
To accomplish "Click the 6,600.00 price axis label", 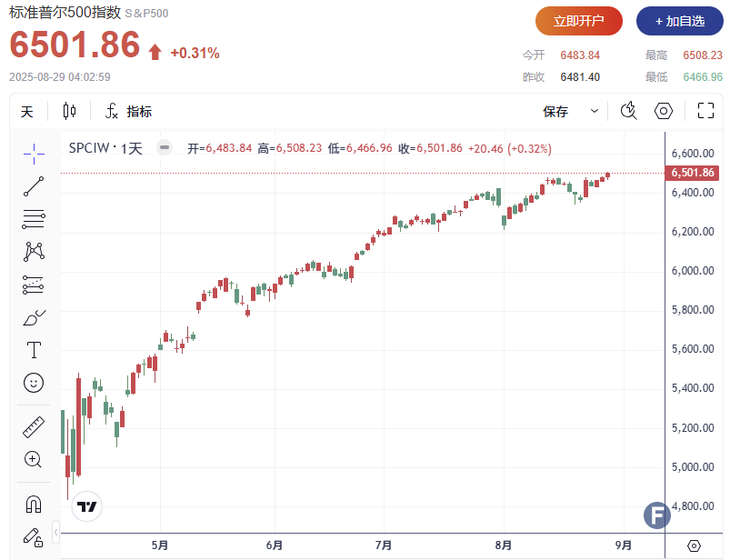I will (x=693, y=153).
